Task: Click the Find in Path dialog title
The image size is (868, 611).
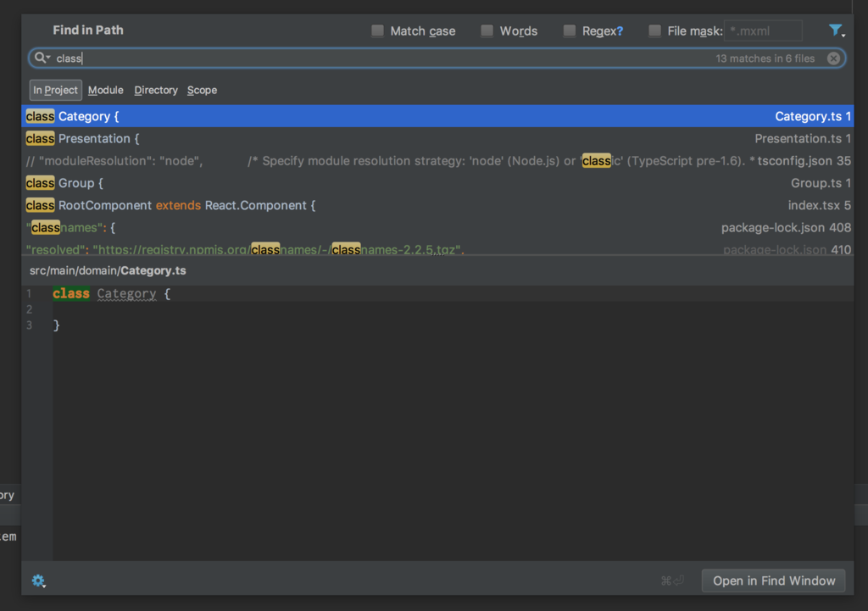Action: [x=88, y=30]
